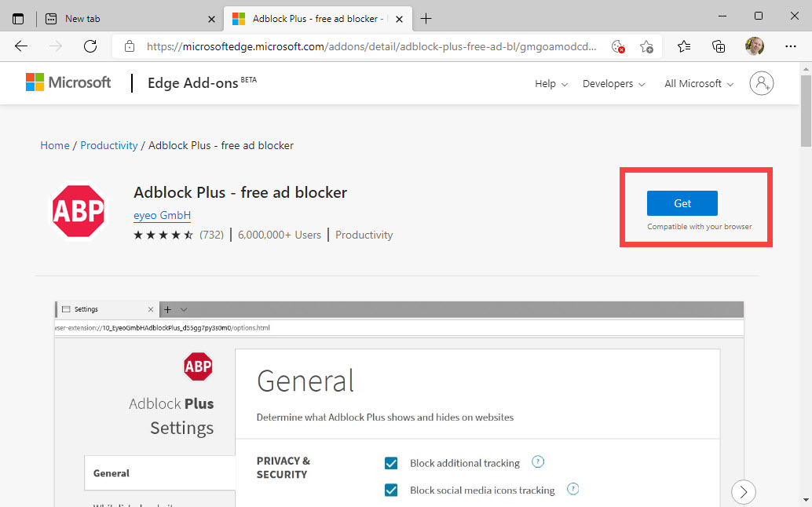812x507 pixels.
Task: Expand the Developers dropdown menu
Action: (613, 84)
